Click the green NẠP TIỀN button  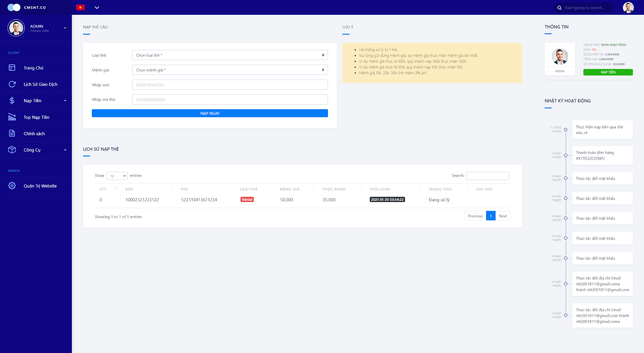pos(608,72)
